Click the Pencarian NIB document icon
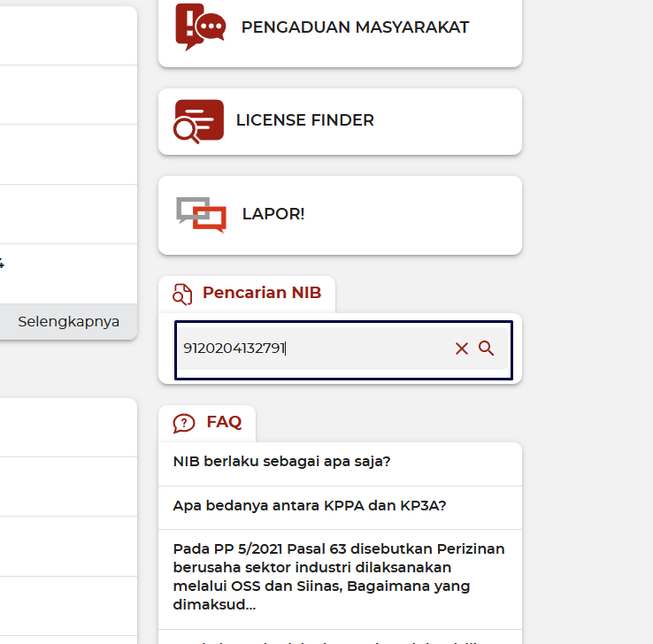This screenshot has width=653, height=644. tap(182, 295)
